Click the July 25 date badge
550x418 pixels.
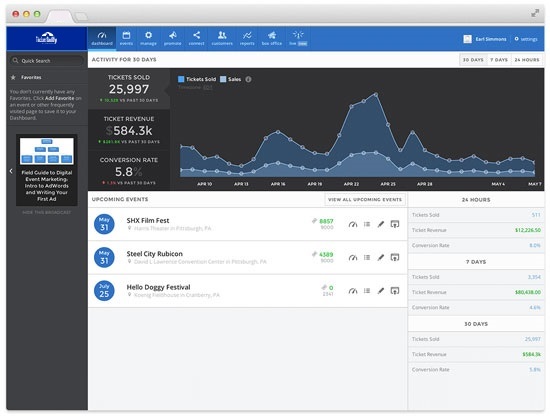point(104,290)
